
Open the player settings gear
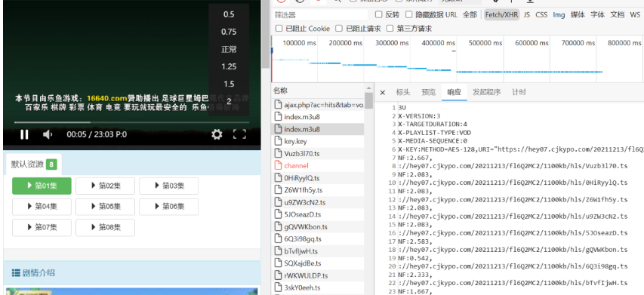[x=217, y=134]
